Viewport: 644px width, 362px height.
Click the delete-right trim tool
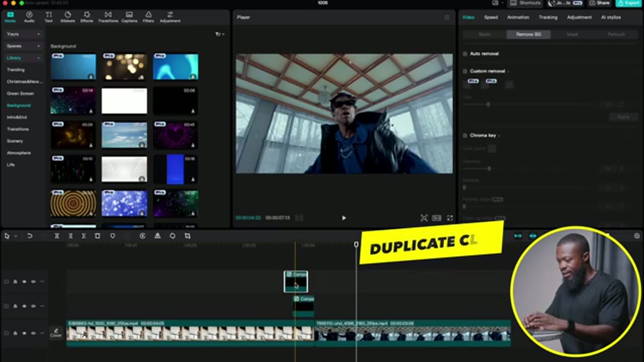(x=84, y=236)
